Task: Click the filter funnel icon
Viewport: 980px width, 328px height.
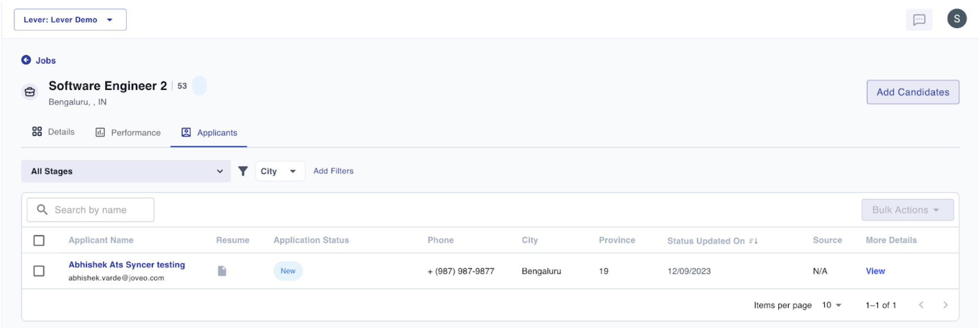Action: (x=243, y=171)
